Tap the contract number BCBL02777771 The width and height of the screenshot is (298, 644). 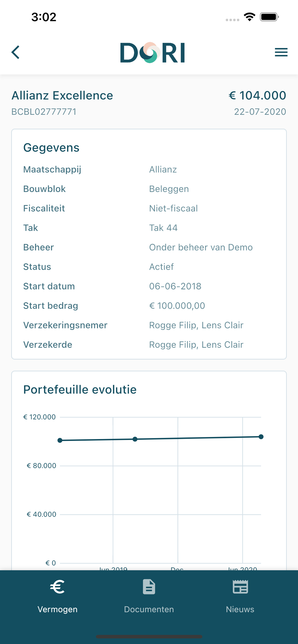pos(44,112)
